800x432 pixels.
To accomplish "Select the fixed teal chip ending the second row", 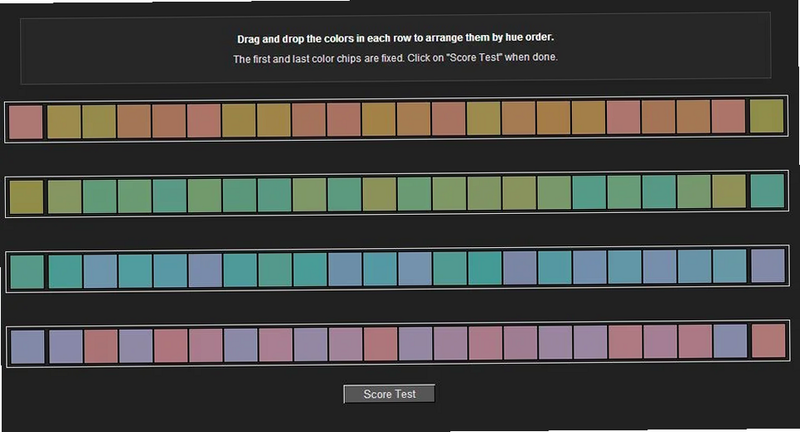I will (767, 191).
